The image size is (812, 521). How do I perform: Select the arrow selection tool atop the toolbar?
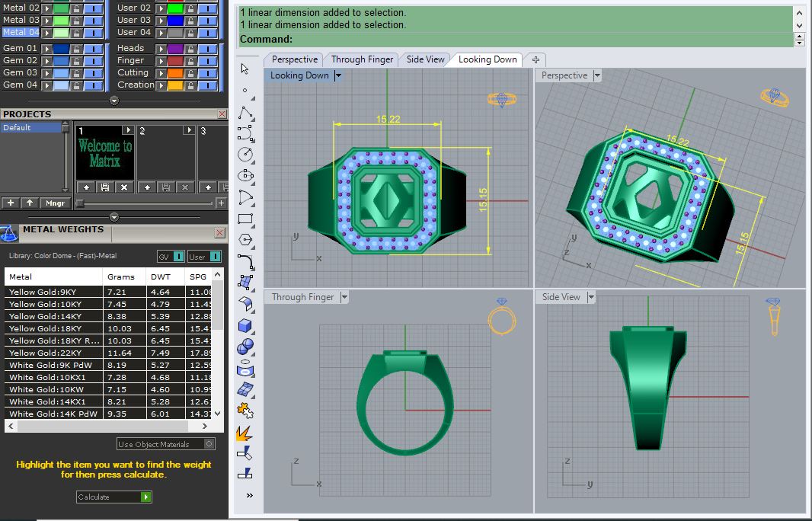[x=242, y=70]
